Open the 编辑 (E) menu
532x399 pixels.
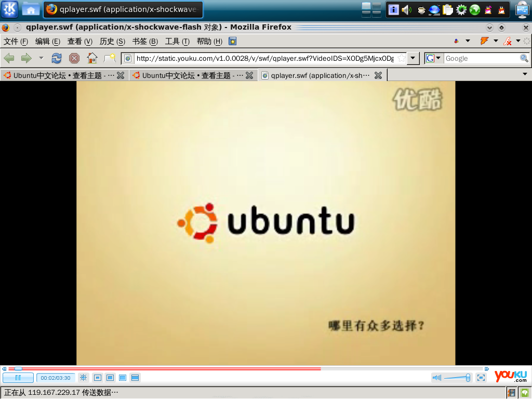tap(48, 42)
